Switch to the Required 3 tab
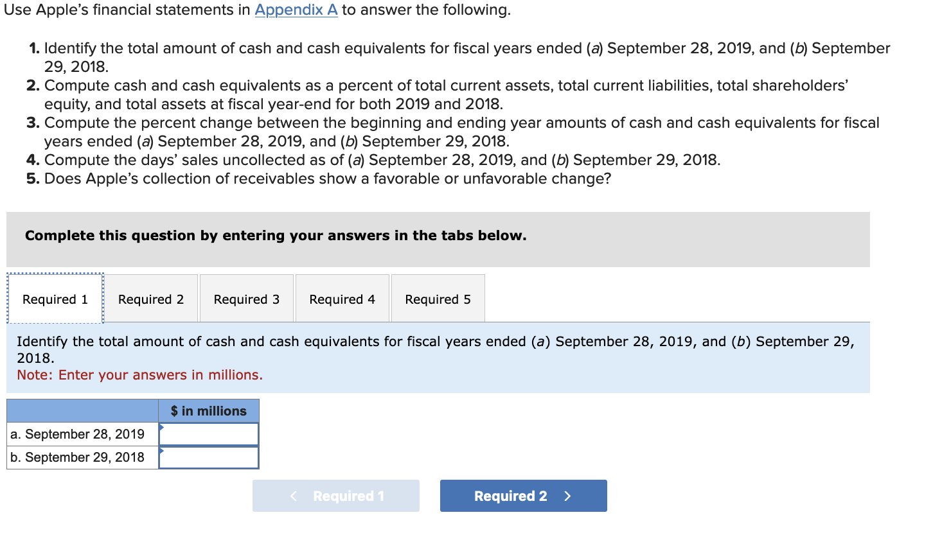This screenshot has height=560, width=933. coord(246,298)
